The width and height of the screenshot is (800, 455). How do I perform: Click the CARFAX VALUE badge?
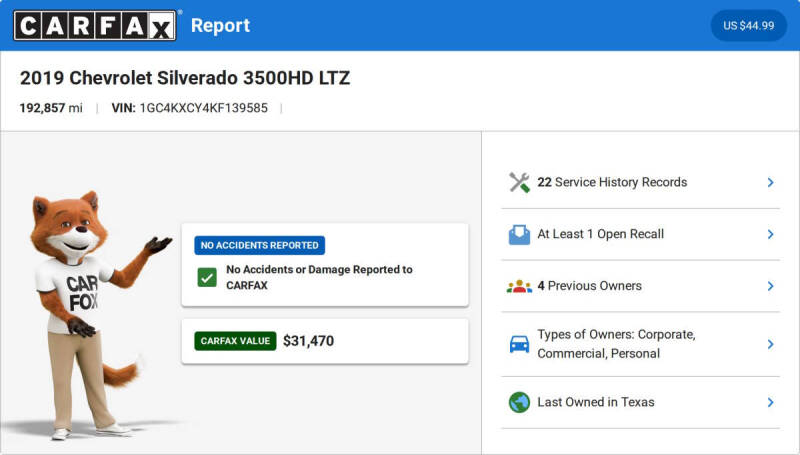click(x=235, y=341)
